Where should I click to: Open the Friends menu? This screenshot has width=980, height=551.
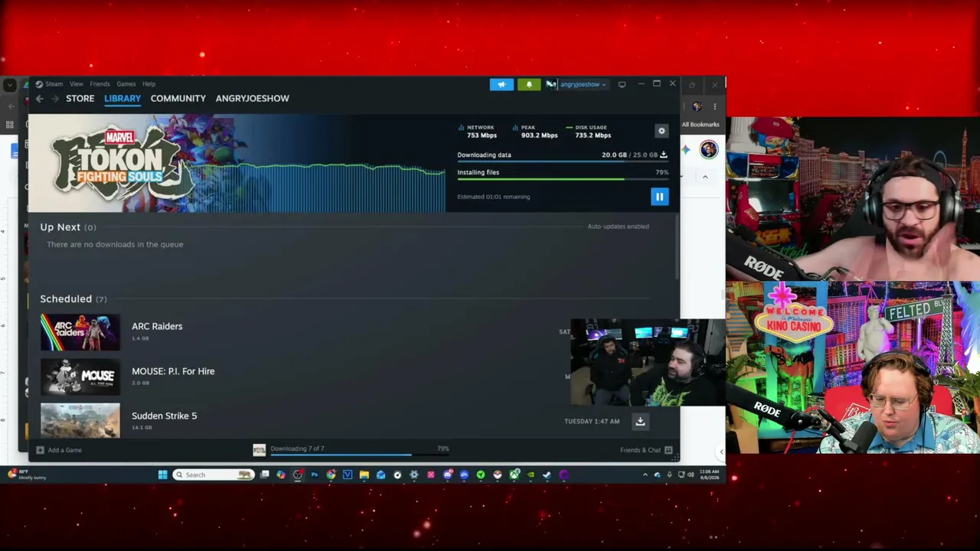100,84
